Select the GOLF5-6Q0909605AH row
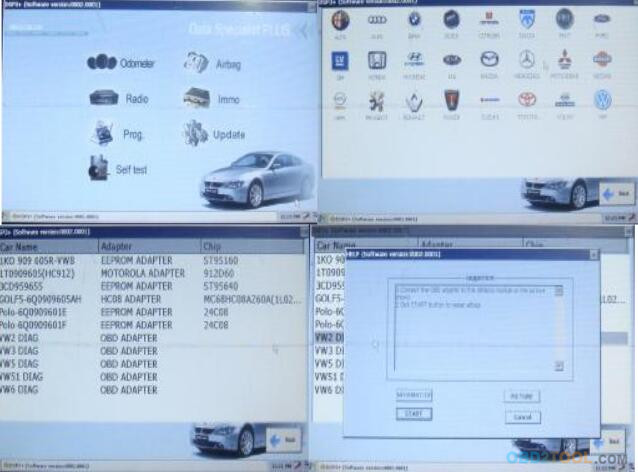The width and height of the screenshot is (638, 472). (x=152, y=299)
